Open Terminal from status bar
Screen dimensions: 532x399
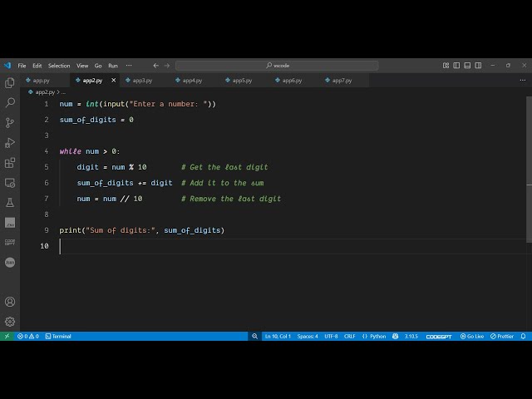click(58, 336)
